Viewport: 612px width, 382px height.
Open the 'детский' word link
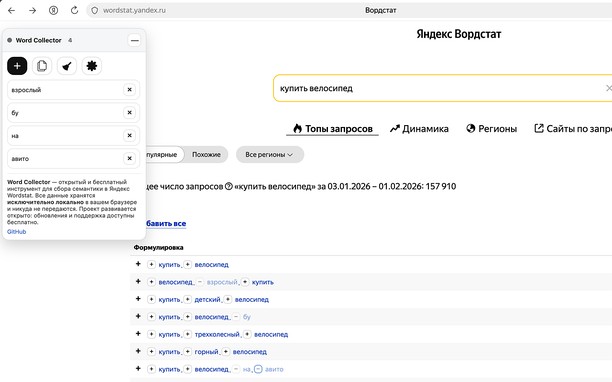(207, 300)
